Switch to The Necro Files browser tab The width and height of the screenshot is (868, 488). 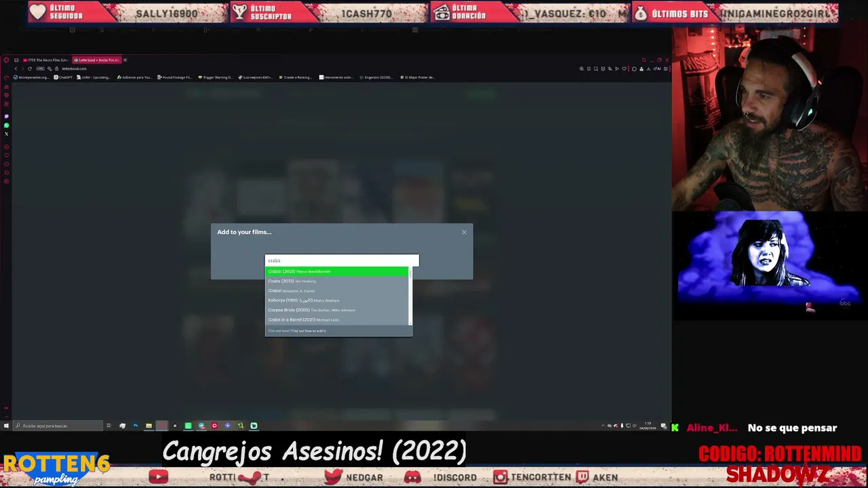pyautogui.click(x=47, y=60)
